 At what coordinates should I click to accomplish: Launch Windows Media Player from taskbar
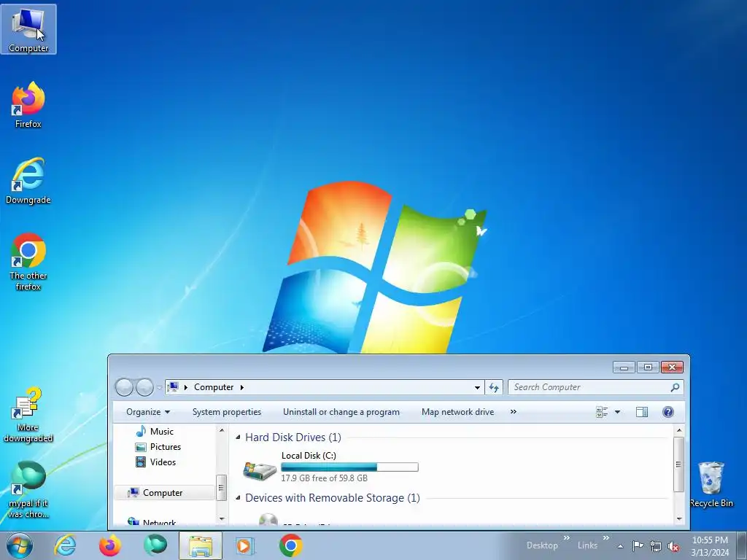point(246,545)
